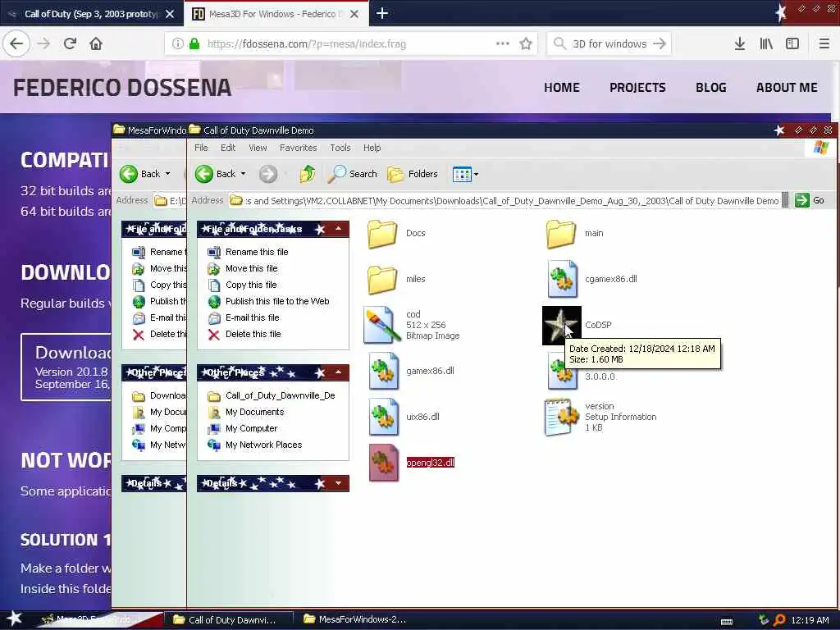Click HOME in site navigation
This screenshot has width=840, height=630.
click(x=562, y=87)
